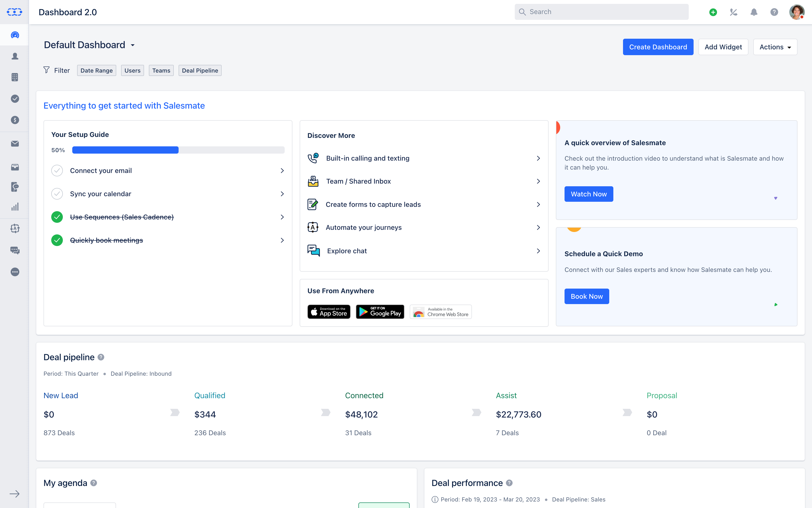
Task: Open the notifications bell icon
Action: [x=754, y=12]
